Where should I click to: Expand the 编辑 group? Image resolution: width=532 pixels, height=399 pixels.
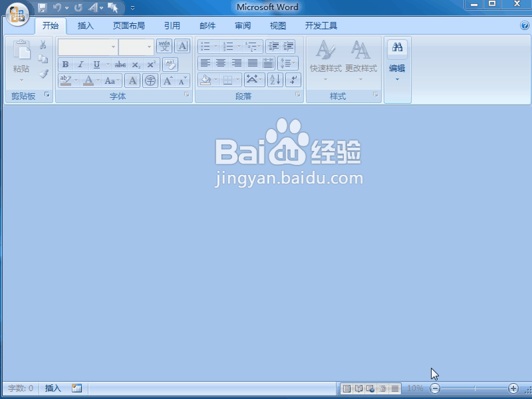click(397, 70)
